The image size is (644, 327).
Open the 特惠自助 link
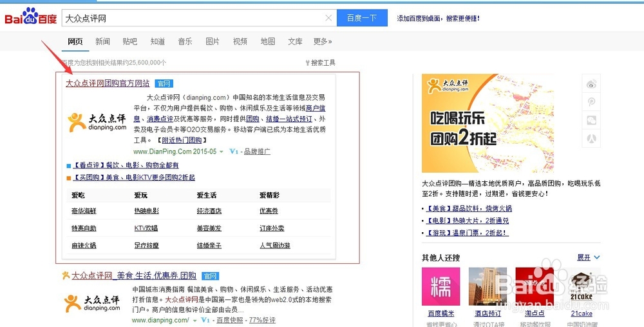(84, 228)
